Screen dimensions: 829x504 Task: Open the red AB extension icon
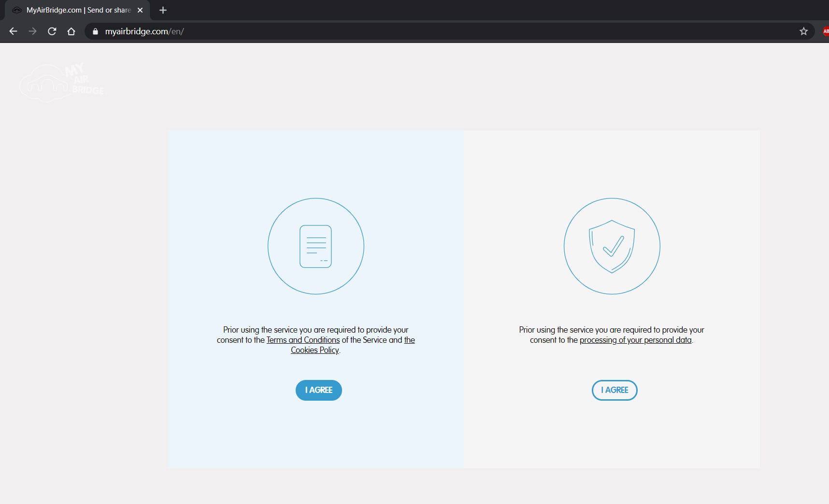coord(825,31)
